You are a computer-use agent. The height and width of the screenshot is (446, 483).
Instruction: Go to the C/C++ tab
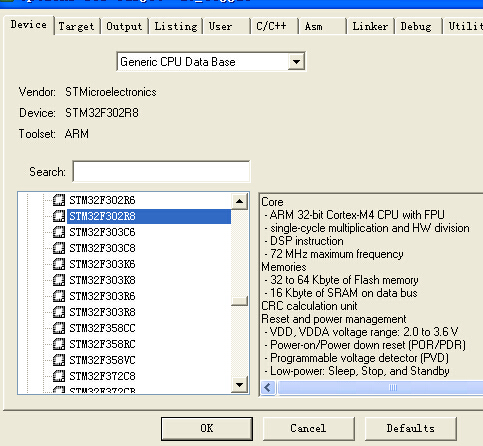pyautogui.click(x=274, y=26)
